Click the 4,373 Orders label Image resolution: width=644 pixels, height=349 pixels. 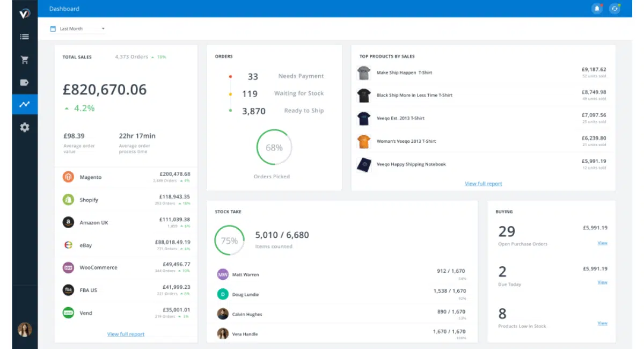(x=131, y=56)
